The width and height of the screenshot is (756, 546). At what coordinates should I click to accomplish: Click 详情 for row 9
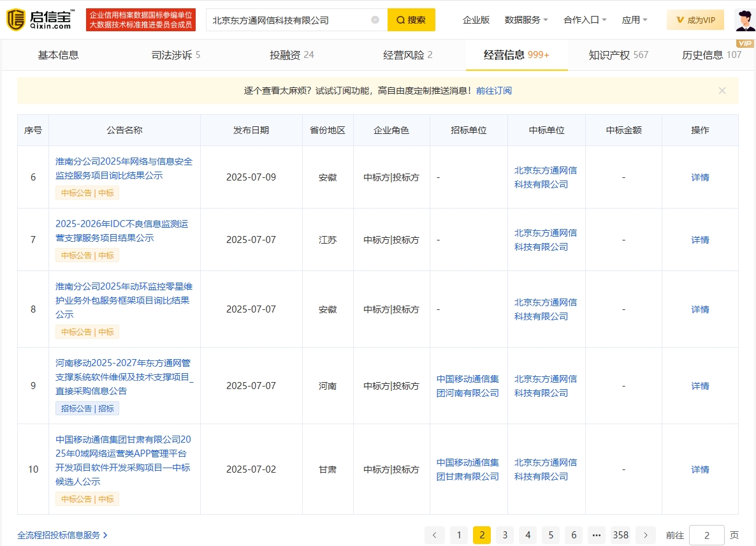tap(700, 386)
